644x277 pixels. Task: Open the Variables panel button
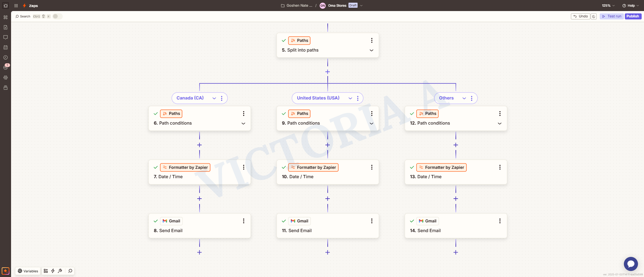28,271
